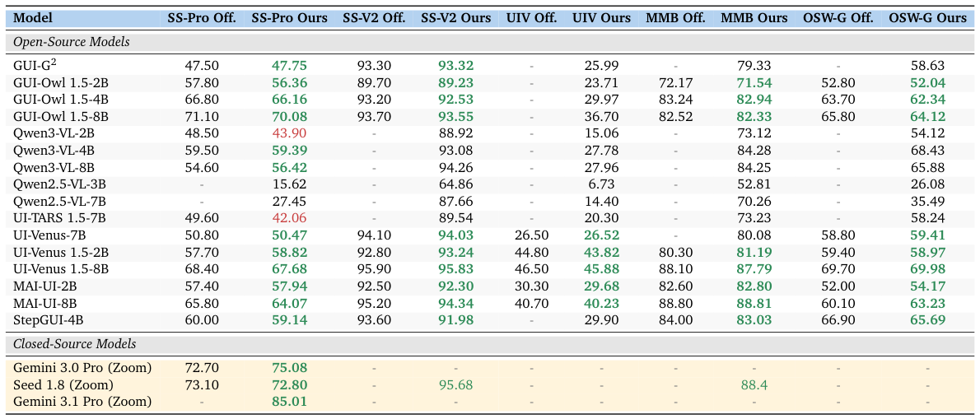Click the "Open-Source Models" section heading
Screen dimensions: 980x419
pyautogui.click(x=71, y=43)
